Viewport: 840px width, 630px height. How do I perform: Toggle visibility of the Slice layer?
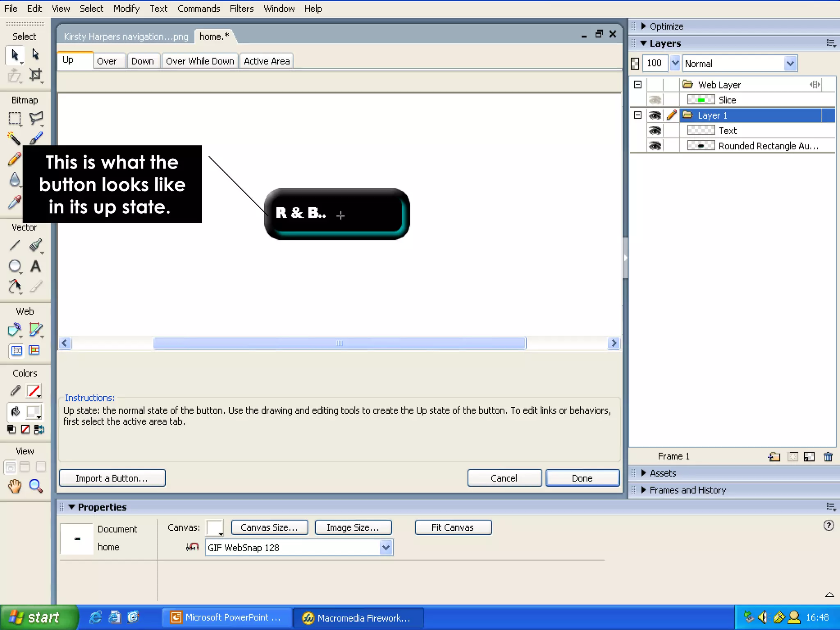point(655,100)
